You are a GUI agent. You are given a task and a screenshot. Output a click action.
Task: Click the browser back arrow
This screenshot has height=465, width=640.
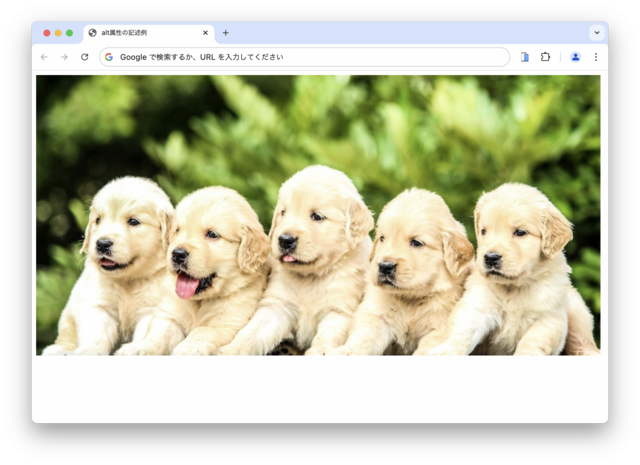44,57
